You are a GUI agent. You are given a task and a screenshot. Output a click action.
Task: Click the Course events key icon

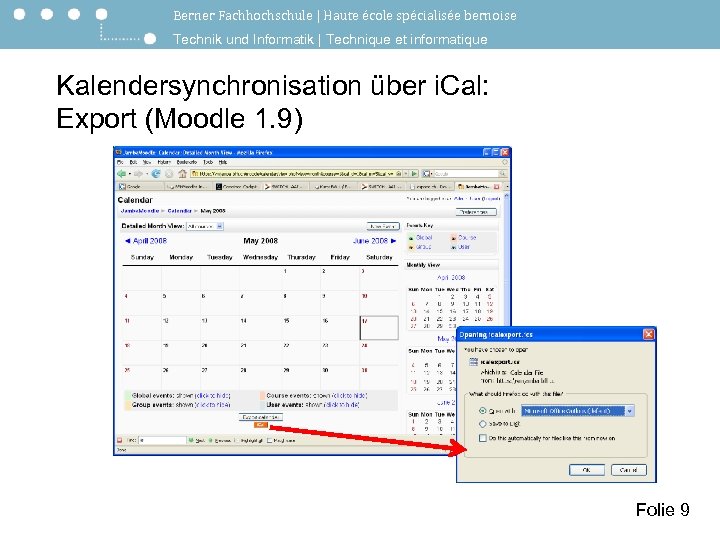[x=453, y=238]
